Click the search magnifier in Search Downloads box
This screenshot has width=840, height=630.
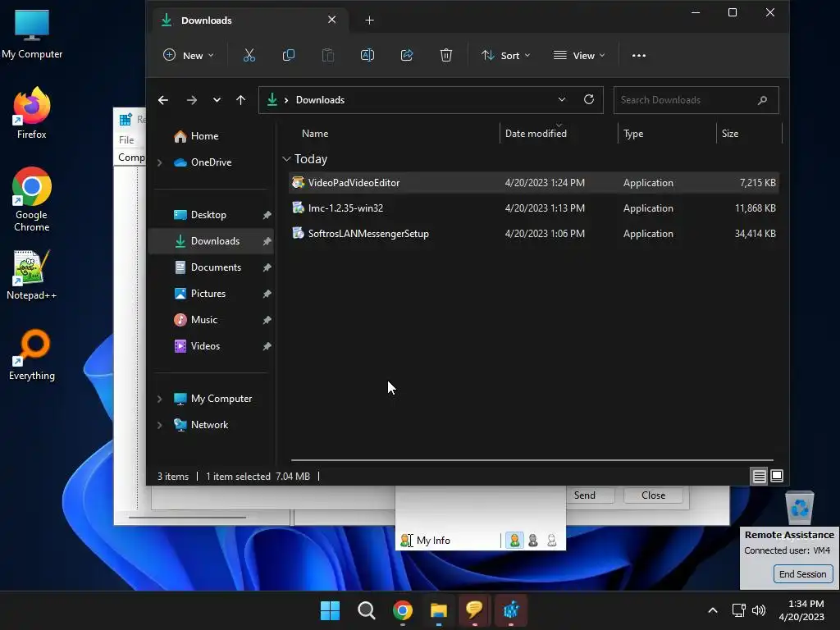[762, 100]
